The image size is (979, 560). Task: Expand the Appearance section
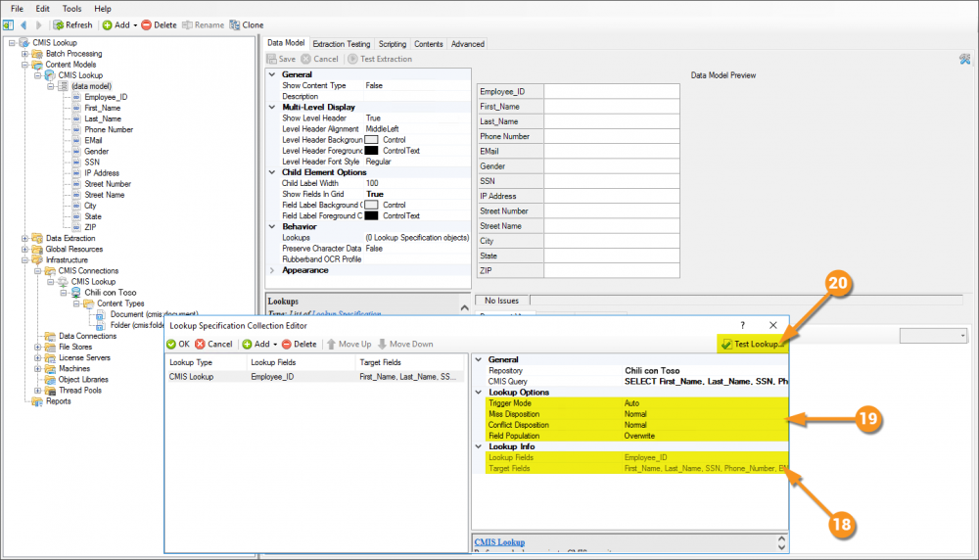[272, 270]
